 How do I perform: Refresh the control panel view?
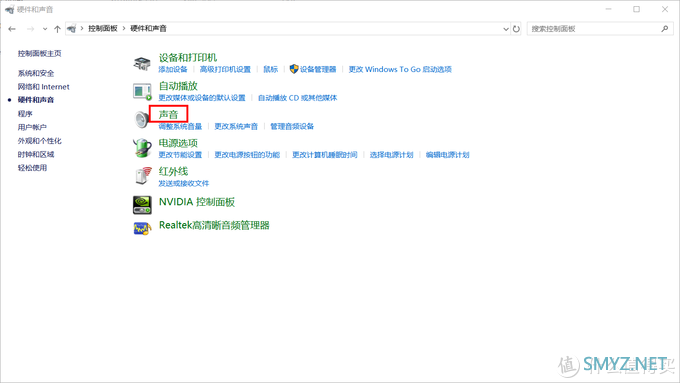516,29
